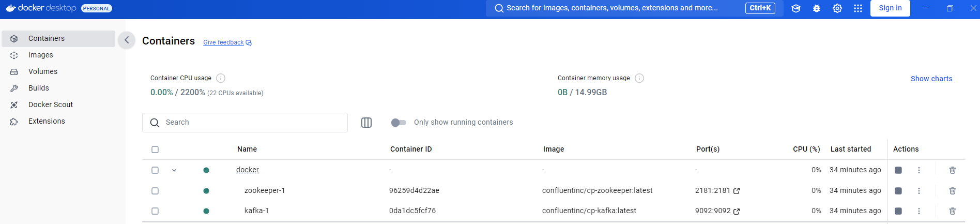Viewport: 980px width, 224px height.
Task: Click image confluentinc/cp-zookeeper:latest
Action: point(597,190)
